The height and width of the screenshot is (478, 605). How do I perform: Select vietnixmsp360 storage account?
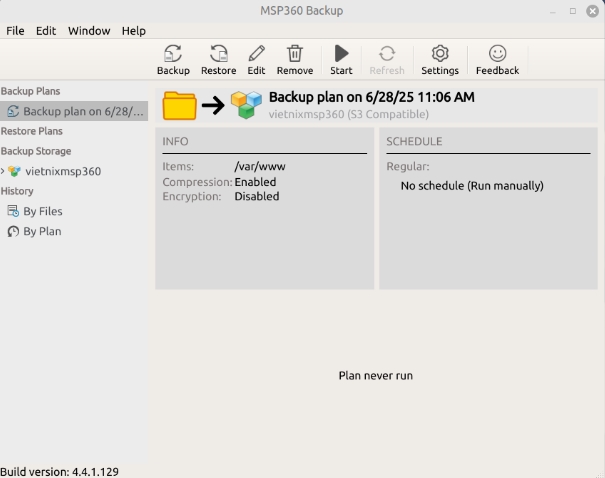pyautogui.click(x=63, y=171)
